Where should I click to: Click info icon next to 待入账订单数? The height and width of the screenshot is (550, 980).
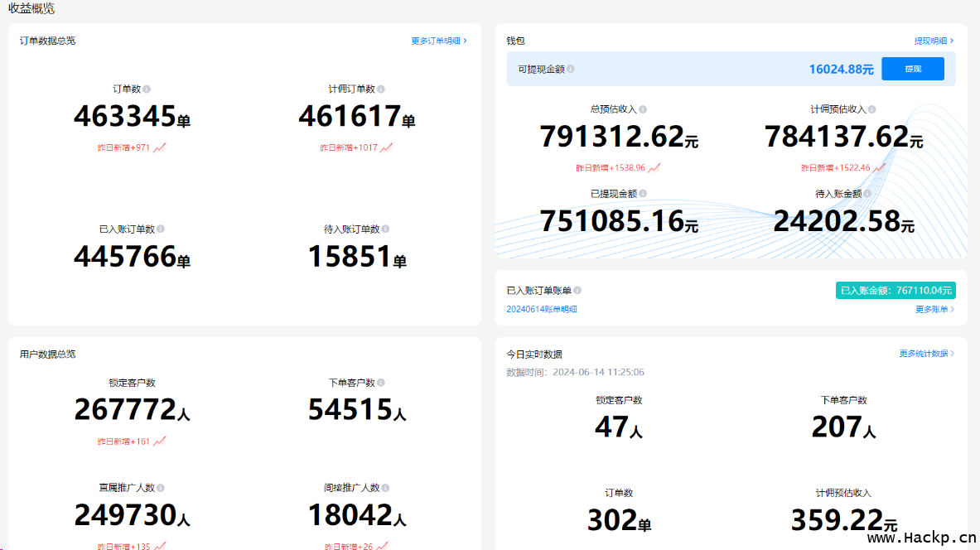coord(386,229)
